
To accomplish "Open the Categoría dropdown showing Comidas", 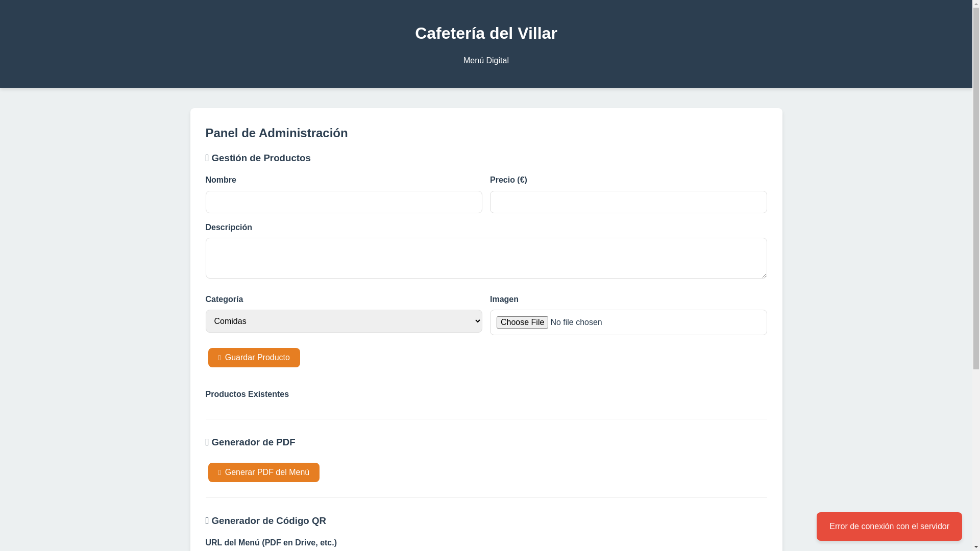I will click(344, 321).
